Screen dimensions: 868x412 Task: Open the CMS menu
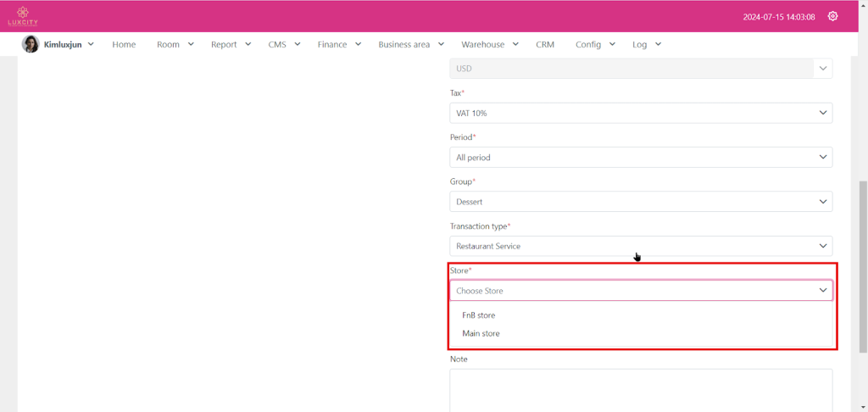coord(284,44)
